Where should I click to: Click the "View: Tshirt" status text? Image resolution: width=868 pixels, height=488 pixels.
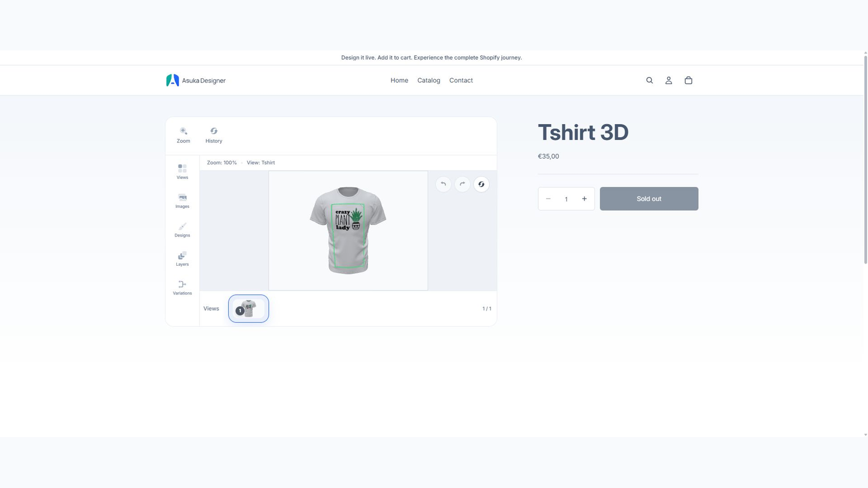pyautogui.click(x=261, y=163)
